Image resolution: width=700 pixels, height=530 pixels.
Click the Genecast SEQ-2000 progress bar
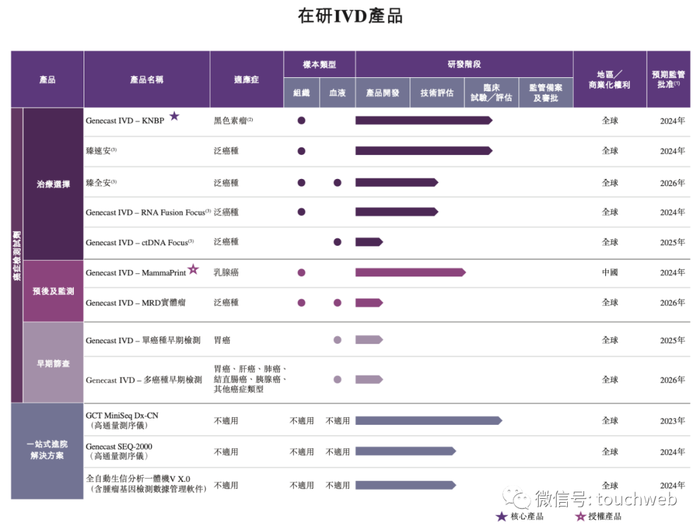coord(405,451)
